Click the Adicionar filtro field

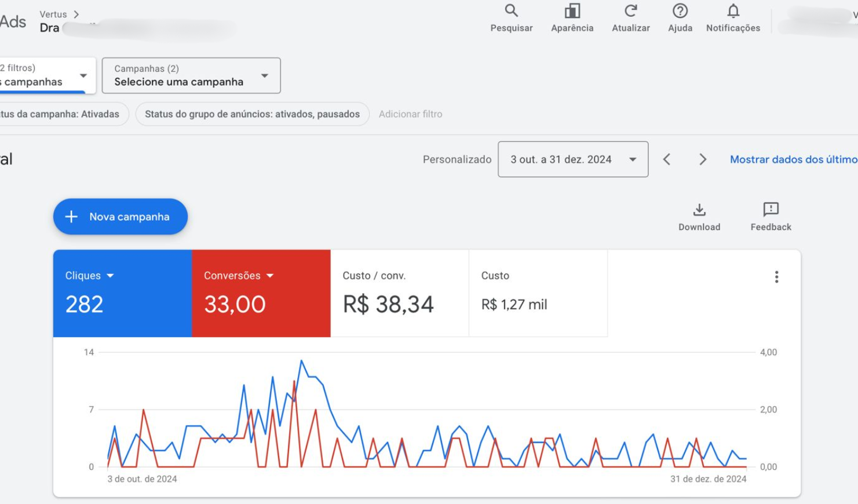pyautogui.click(x=410, y=114)
